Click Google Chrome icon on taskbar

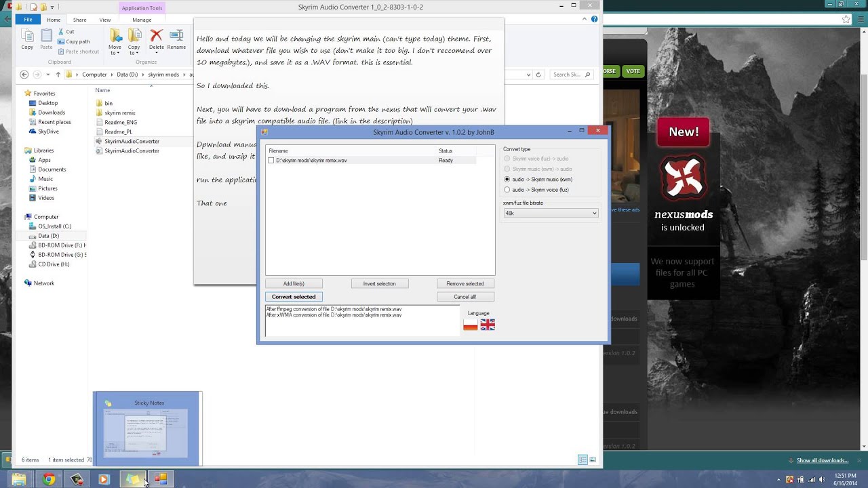pyautogui.click(x=49, y=479)
